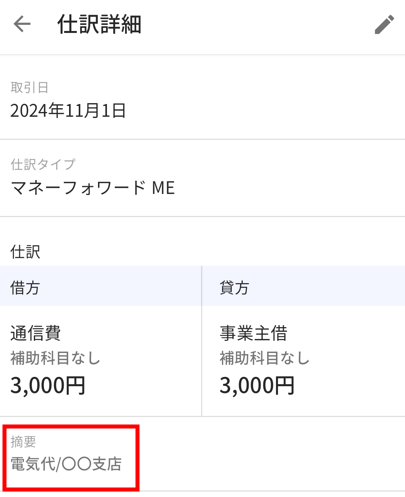Viewport: 405px width, 497px height.
Task: Open edit mode with pencil icon
Action: tap(384, 24)
